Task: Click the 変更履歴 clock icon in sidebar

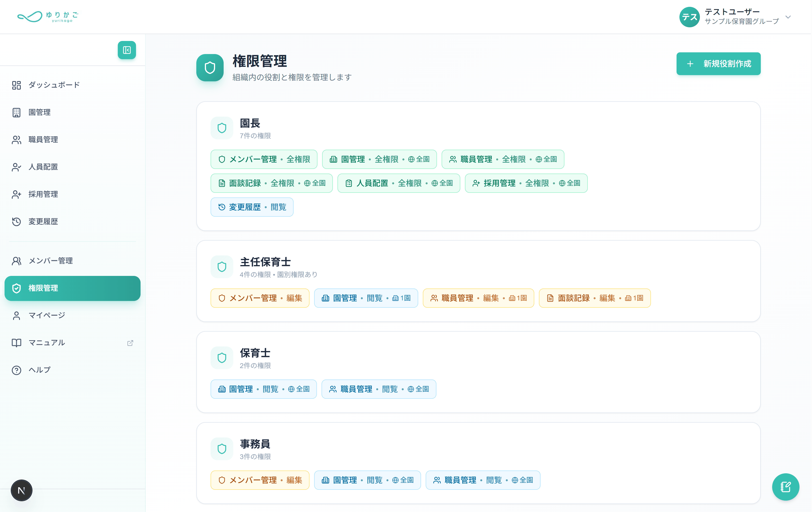Action: (17, 222)
